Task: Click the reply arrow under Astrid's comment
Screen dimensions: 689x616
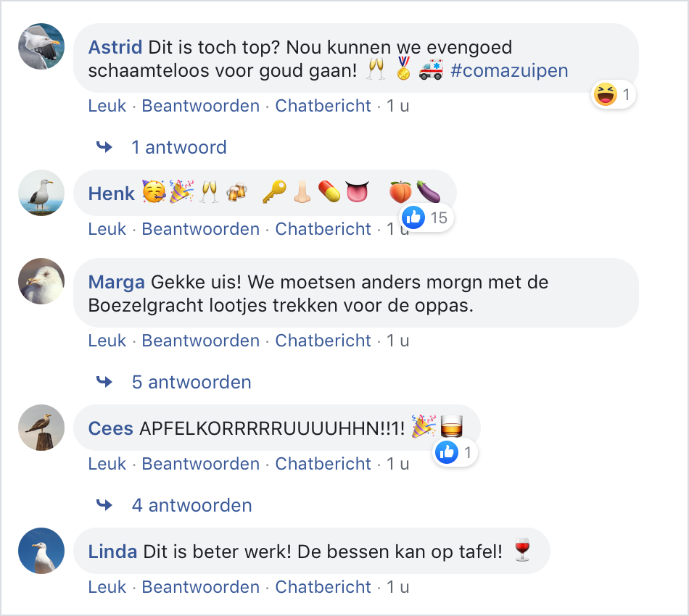Action: click(x=105, y=147)
